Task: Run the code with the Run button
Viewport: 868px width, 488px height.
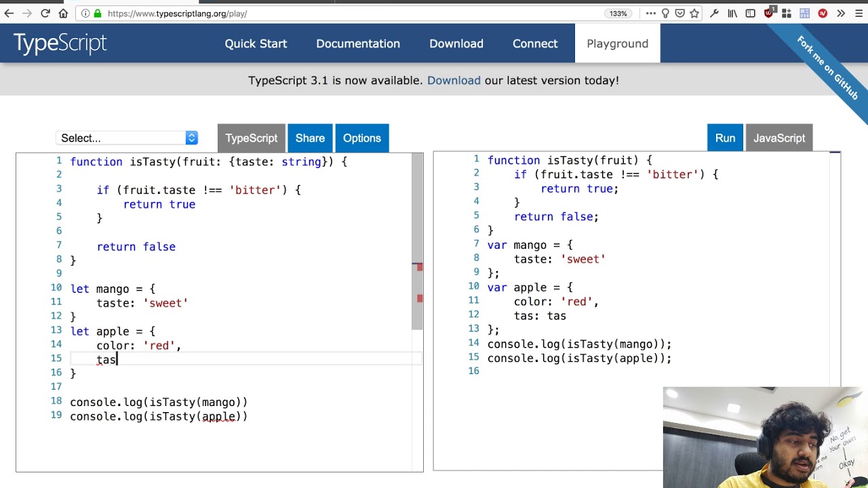Action: point(725,138)
